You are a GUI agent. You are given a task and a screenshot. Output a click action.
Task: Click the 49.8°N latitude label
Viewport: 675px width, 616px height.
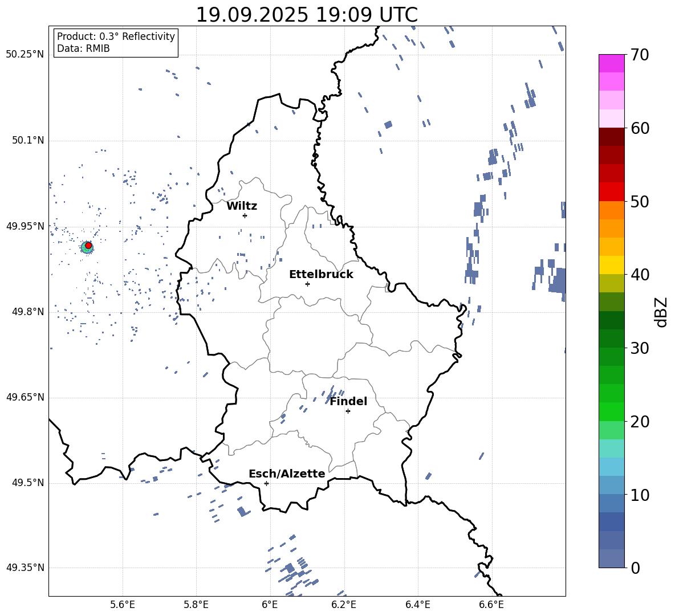28,312
